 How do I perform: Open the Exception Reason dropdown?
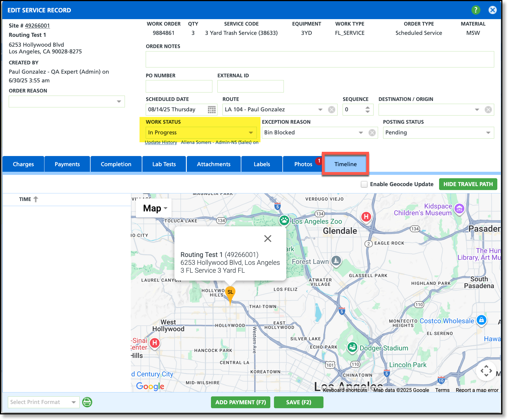click(361, 133)
